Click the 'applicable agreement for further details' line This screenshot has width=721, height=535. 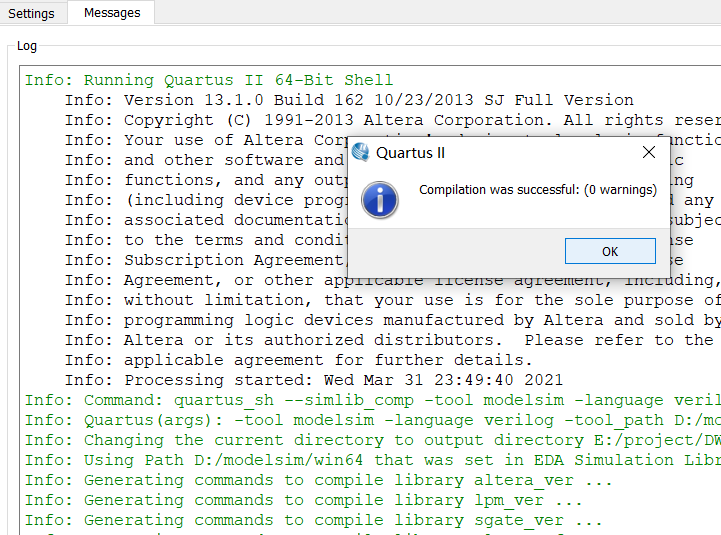point(298,360)
